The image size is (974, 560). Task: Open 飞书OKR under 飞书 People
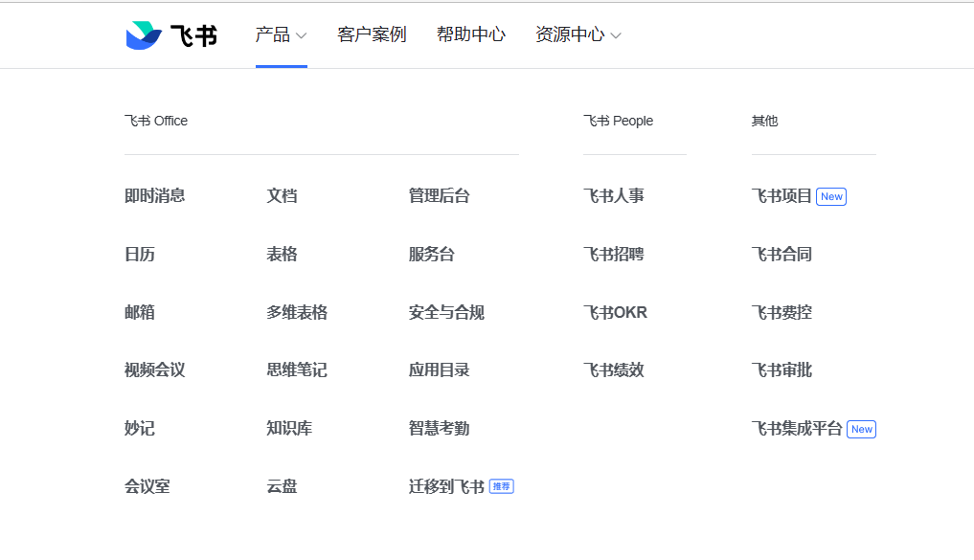pos(615,312)
